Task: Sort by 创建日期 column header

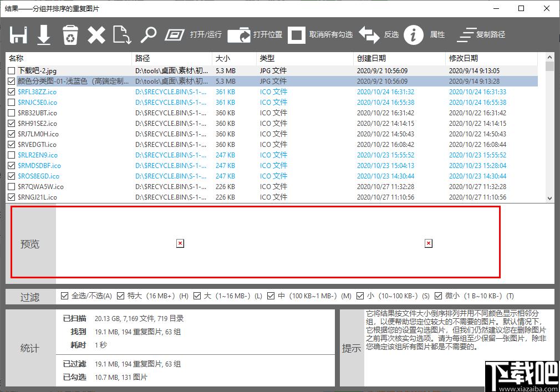Action: [x=400, y=58]
